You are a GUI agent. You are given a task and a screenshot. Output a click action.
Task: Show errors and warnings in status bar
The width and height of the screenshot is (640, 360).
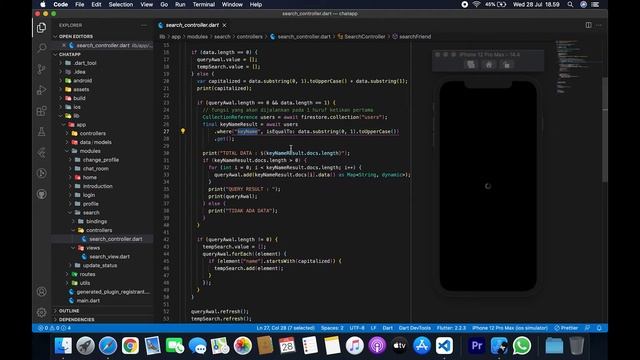pos(54,328)
